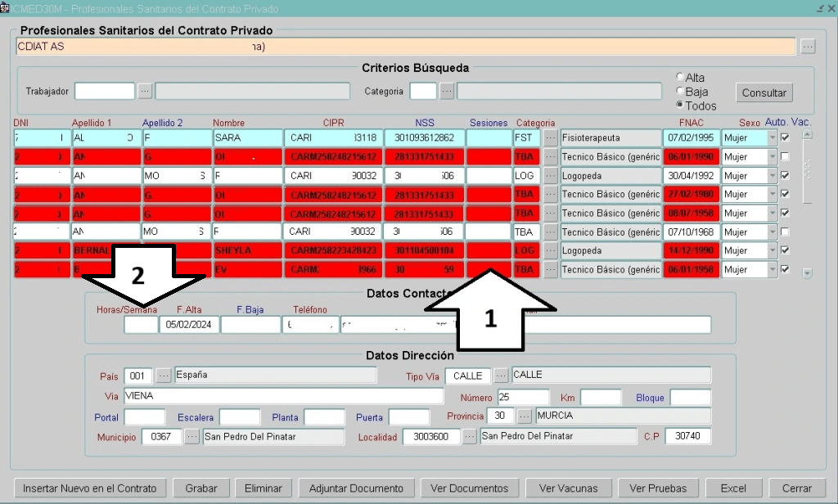Click the lookup button next to Categoria search field
The image size is (838, 504).
pos(447,91)
